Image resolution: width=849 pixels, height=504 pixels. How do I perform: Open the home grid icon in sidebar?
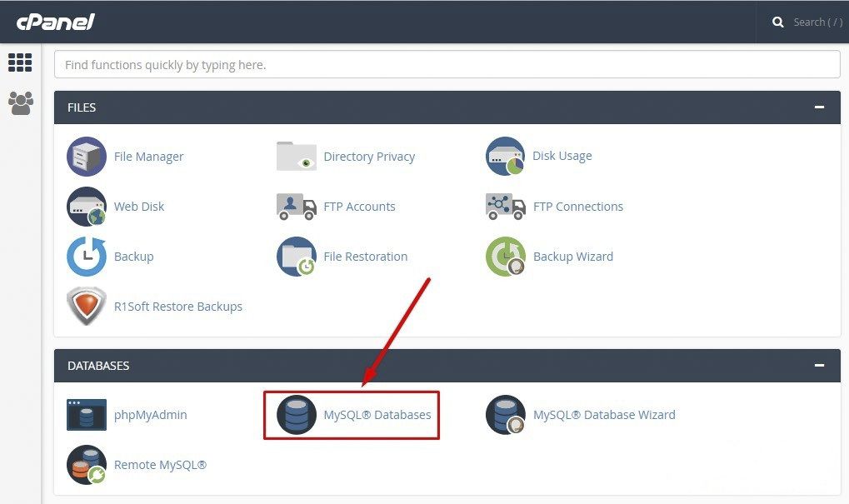point(20,62)
